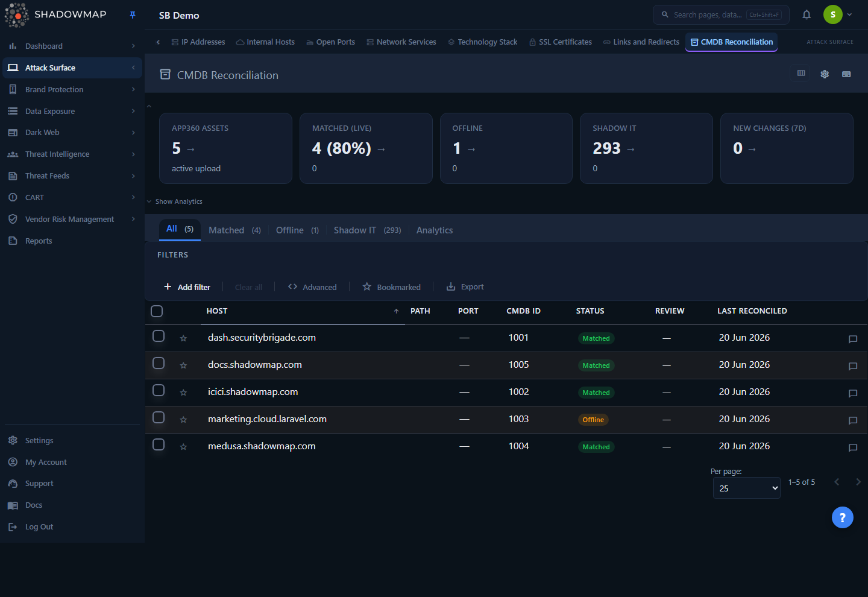Click Add filter button

point(187,287)
